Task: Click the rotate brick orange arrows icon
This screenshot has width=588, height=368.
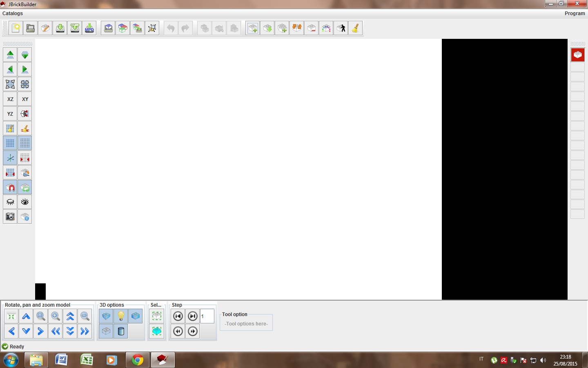Action: pyautogui.click(x=297, y=28)
